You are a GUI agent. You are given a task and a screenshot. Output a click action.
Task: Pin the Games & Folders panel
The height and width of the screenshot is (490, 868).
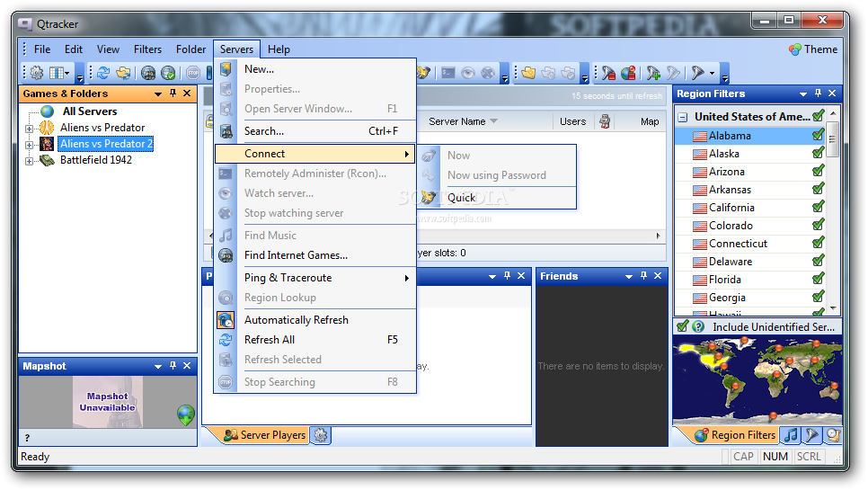coord(173,94)
